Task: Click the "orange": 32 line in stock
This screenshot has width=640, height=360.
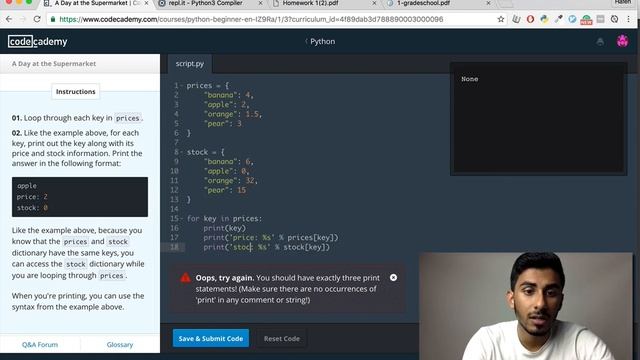Action: (x=231, y=180)
